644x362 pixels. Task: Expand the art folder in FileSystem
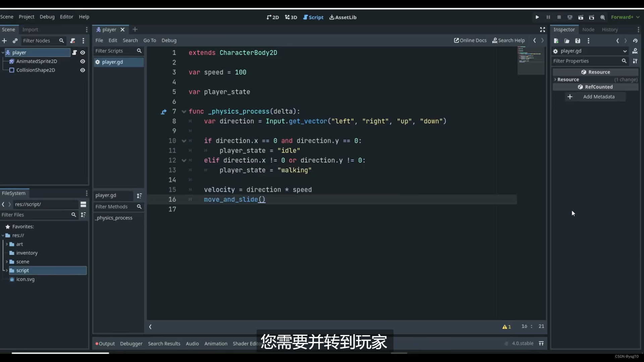[7, 244]
